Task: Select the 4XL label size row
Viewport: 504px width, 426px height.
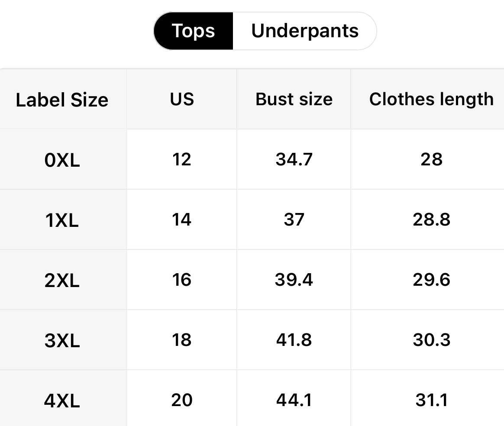Action: click(62, 401)
